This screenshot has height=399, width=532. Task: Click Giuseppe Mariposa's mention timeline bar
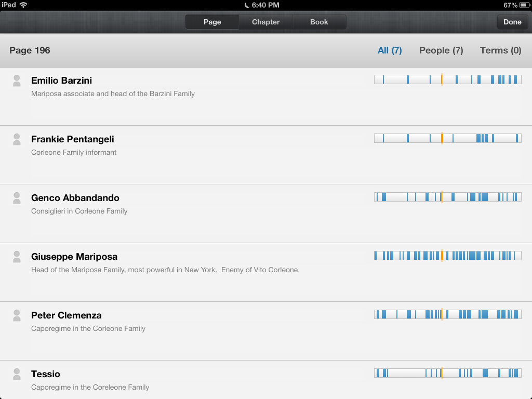pos(447,256)
